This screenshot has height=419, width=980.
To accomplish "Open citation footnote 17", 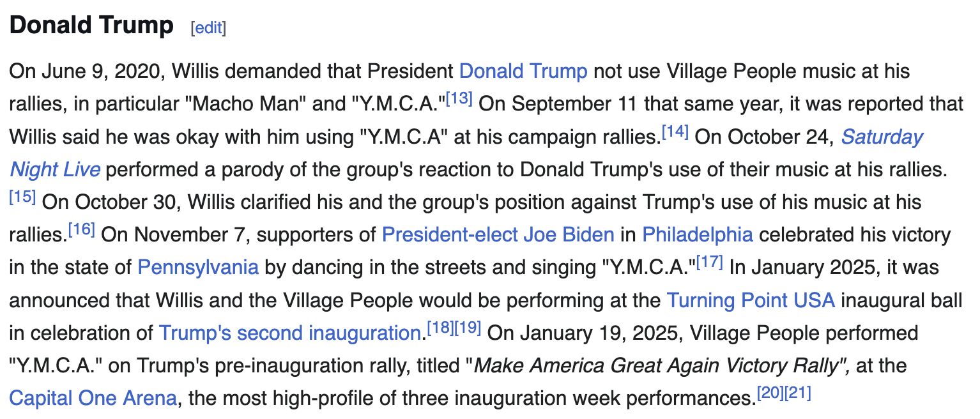I will pyautogui.click(x=710, y=263).
